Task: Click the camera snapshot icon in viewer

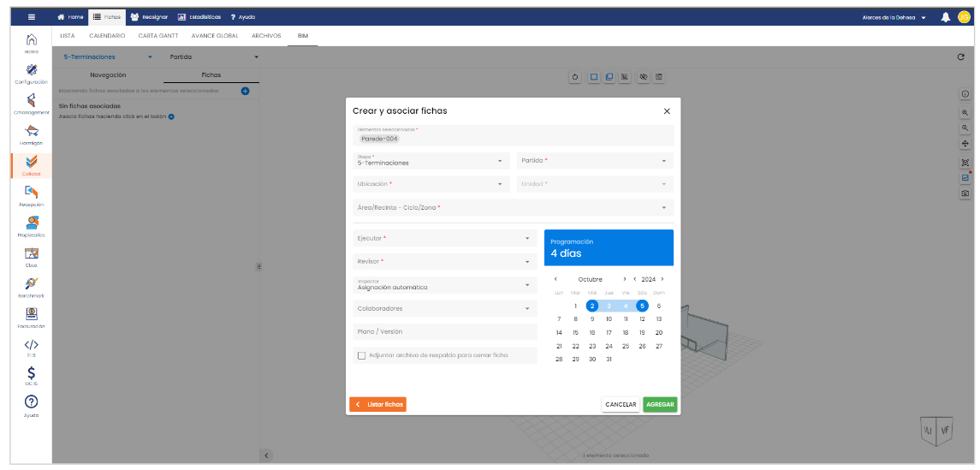Action: tap(965, 193)
